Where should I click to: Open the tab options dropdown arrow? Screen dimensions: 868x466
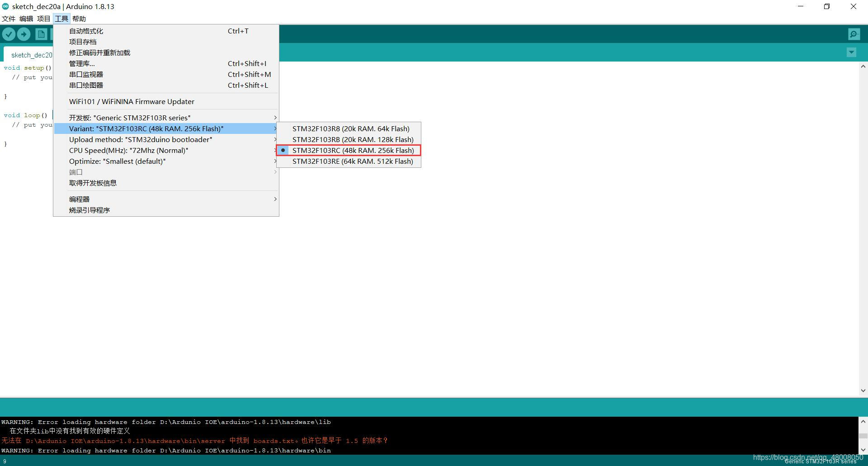point(851,52)
